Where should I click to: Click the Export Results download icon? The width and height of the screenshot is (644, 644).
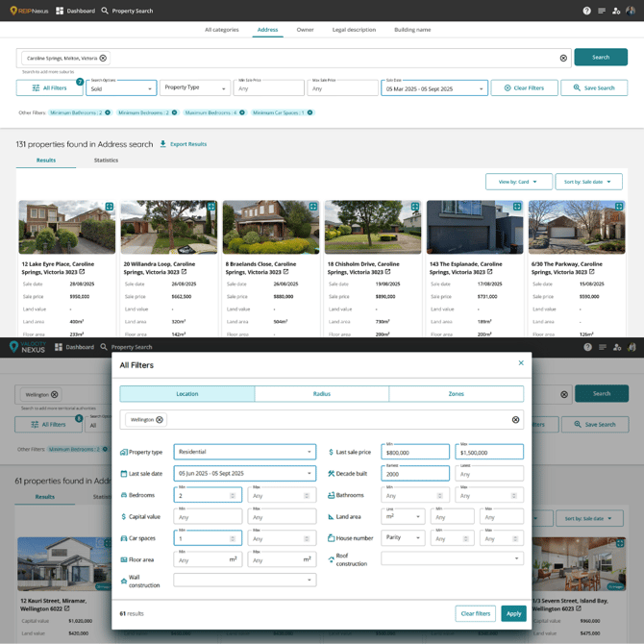point(163,144)
